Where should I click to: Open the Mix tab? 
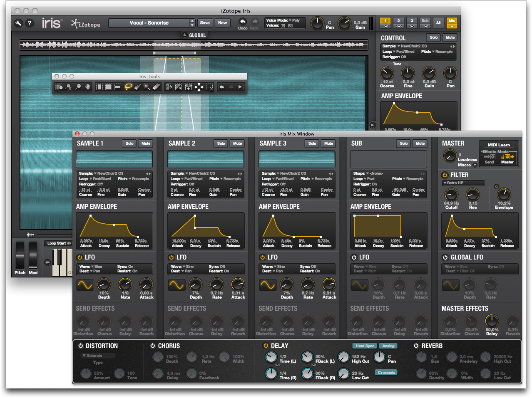click(x=452, y=21)
